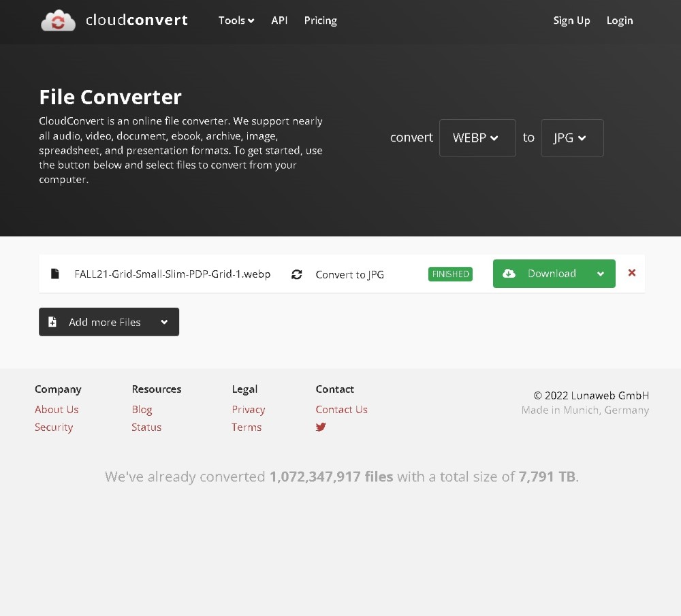Click the File Converter heading

110,97
